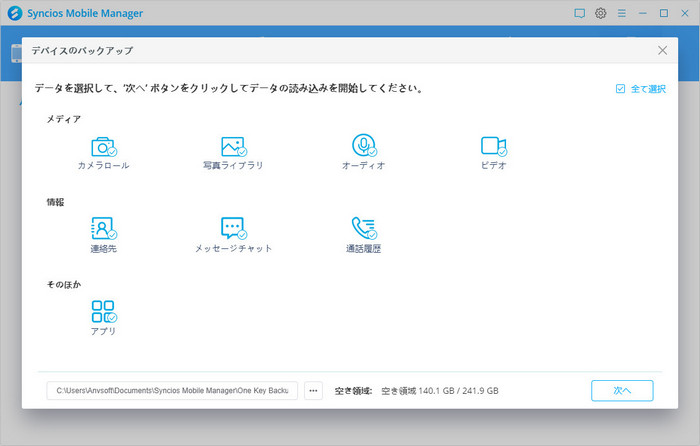This screenshot has width=700, height=446.
Task: Select the アプリ apps icon
Action: [104, 311]
